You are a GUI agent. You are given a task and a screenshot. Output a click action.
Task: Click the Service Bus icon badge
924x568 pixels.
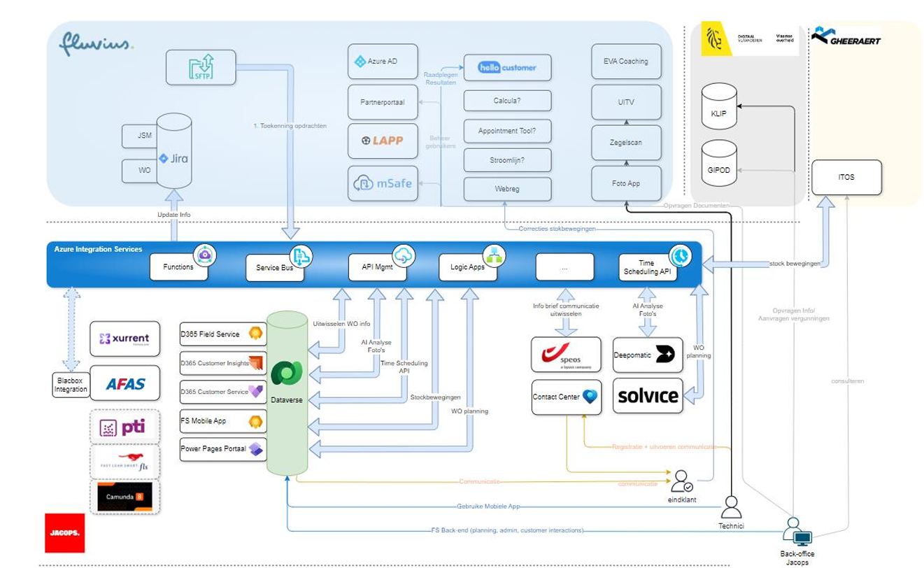[300, 256]
